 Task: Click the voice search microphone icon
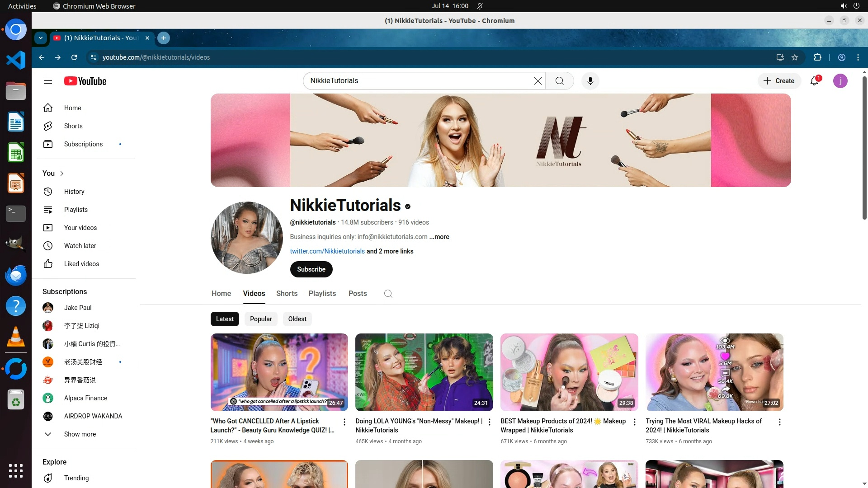590,81
